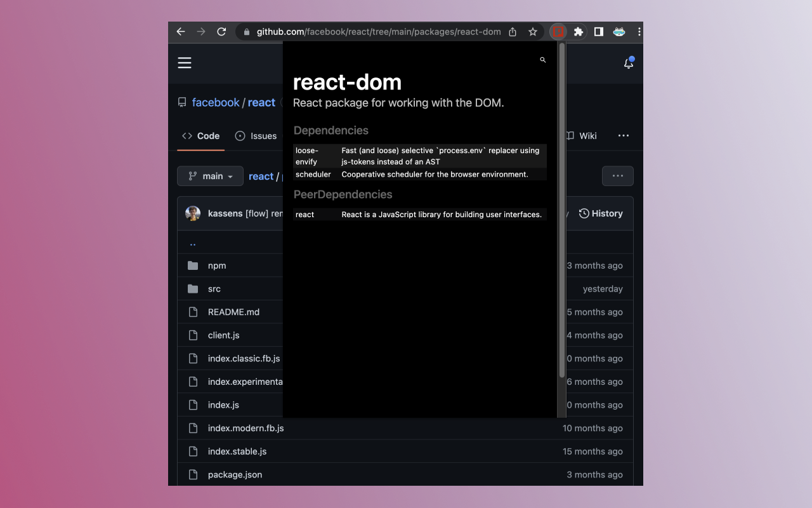Click the PeerDependencies heading
The image size is (812, 508).
(343, 194)
